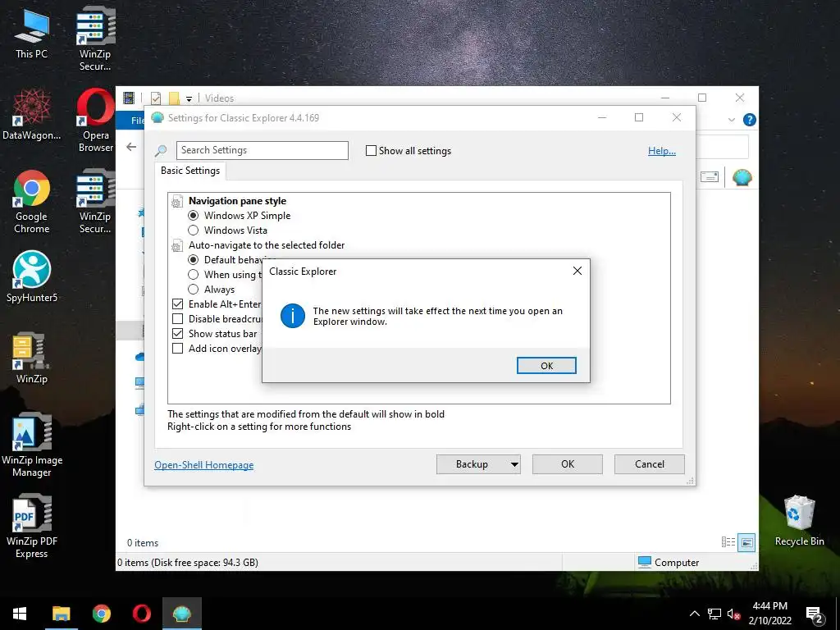Viewport: 840px width, 630px height.
Task: Click the network tray icon
Action: pos(714,614)
